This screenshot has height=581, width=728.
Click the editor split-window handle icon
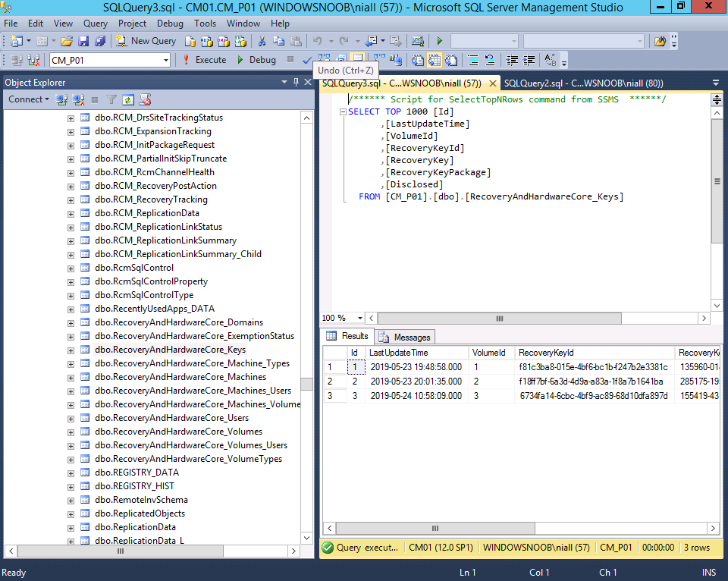[717, 99]
